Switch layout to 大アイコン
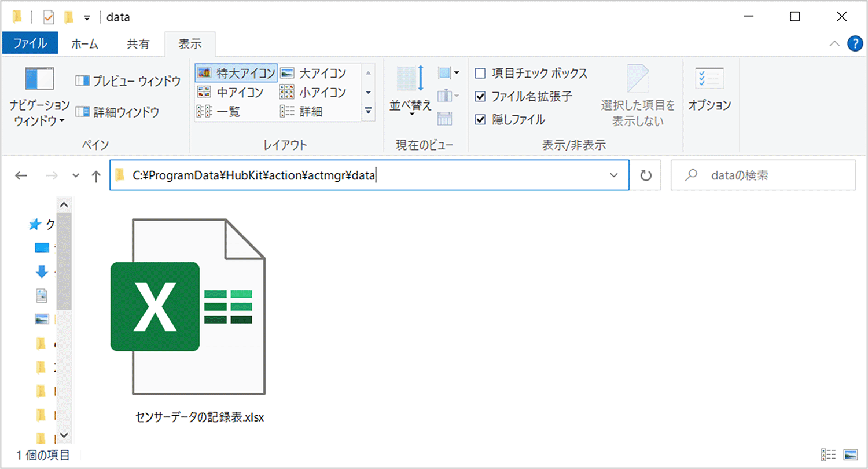 (313, 73)
